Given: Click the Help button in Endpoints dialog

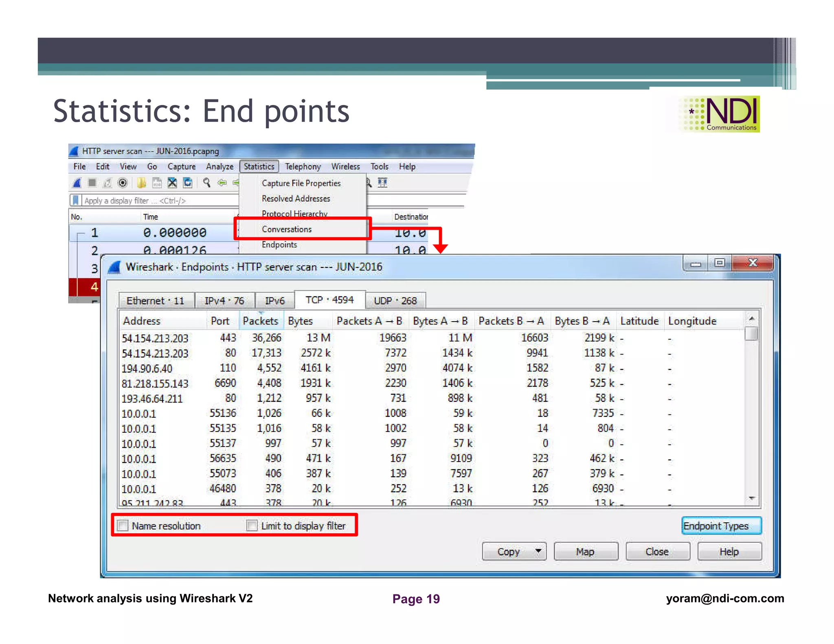Looking at the screenshot, I should (x=729, y=552).
